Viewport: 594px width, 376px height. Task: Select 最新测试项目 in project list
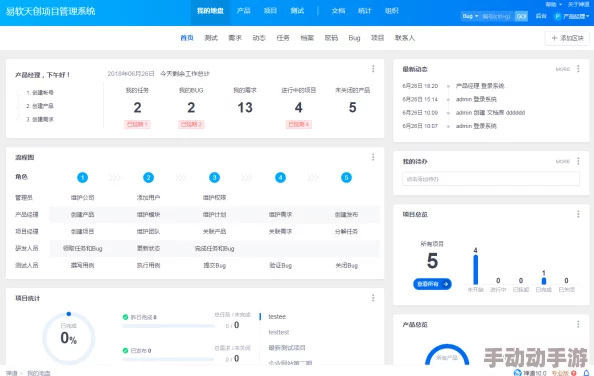point(287,348)
